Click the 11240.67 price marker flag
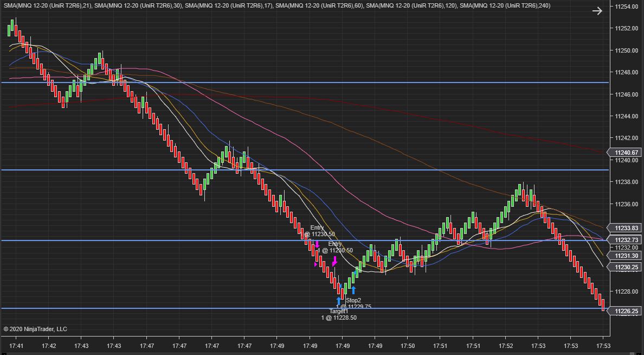Screen dimensions: 644x355 [624, 153]
